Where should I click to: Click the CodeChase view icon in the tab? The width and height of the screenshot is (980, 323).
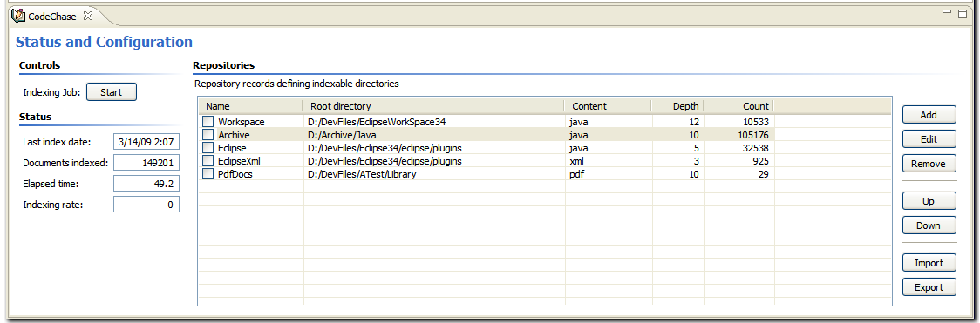click(19, 14)
